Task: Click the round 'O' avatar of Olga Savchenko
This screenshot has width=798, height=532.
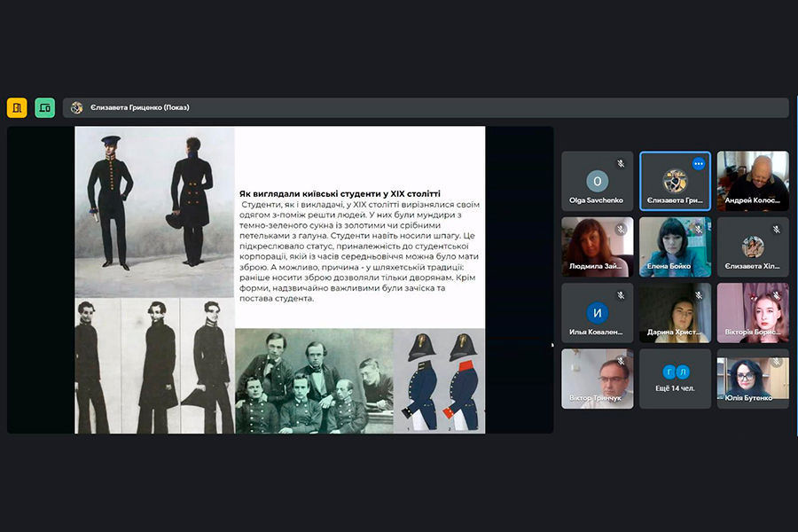Action: (x=597, y=181)
